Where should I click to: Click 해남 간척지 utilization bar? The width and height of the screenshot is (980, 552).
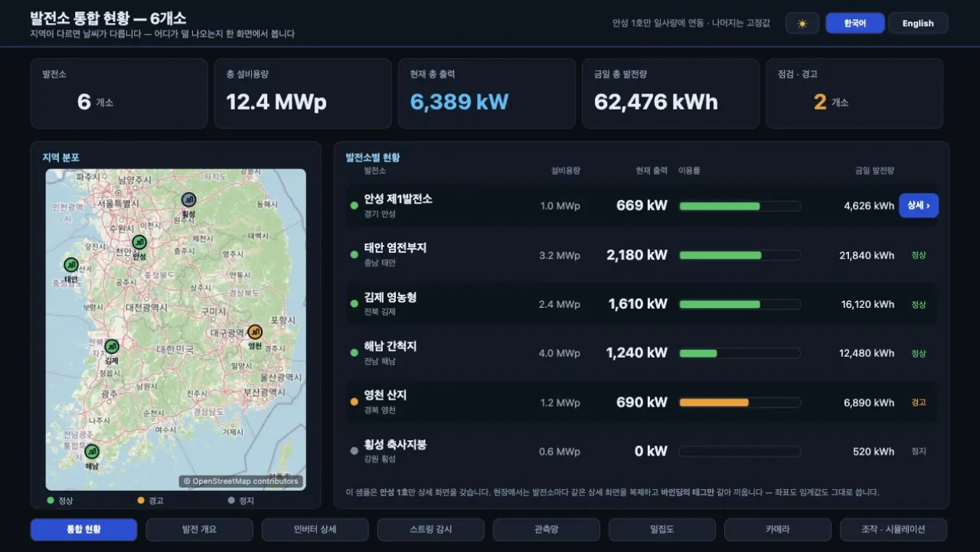(x=740, y=353)
